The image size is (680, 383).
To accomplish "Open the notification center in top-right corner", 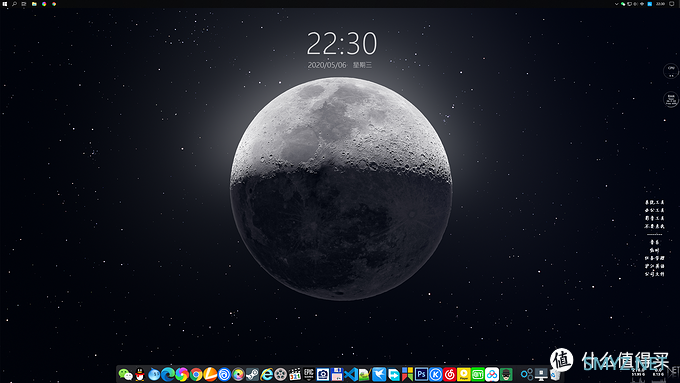I will tap(672, 4).
